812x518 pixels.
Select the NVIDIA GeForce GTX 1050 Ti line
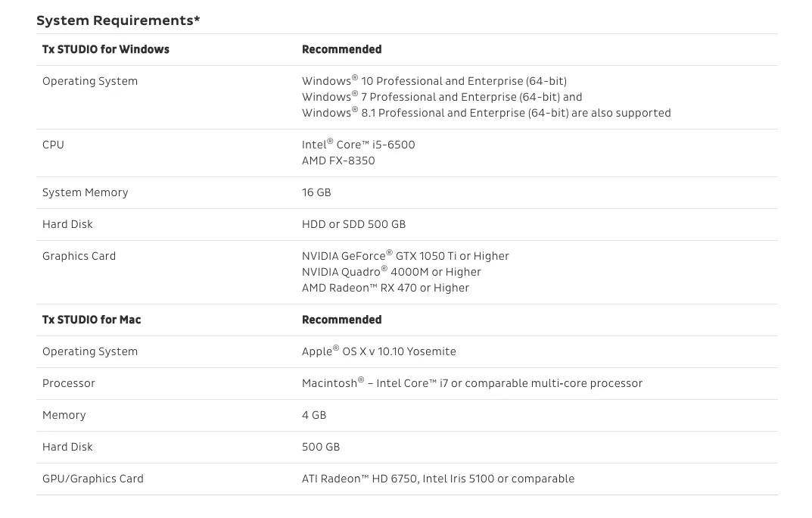[406, 256]
